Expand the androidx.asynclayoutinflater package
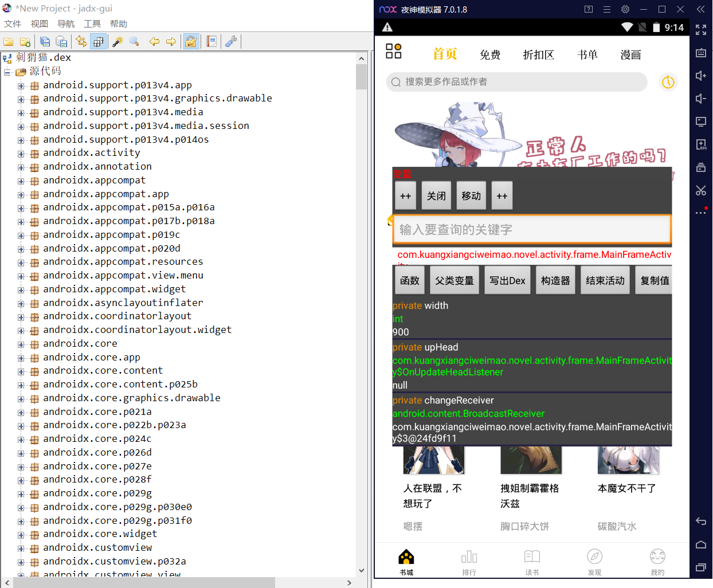The height and width of the screenshot is (588, 713). tap(21, 303)
